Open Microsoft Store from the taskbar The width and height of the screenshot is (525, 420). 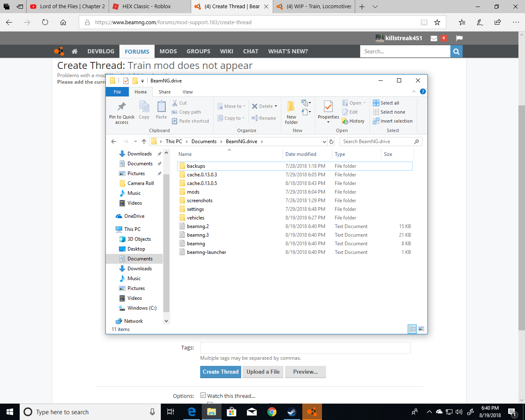click(232, 412)
